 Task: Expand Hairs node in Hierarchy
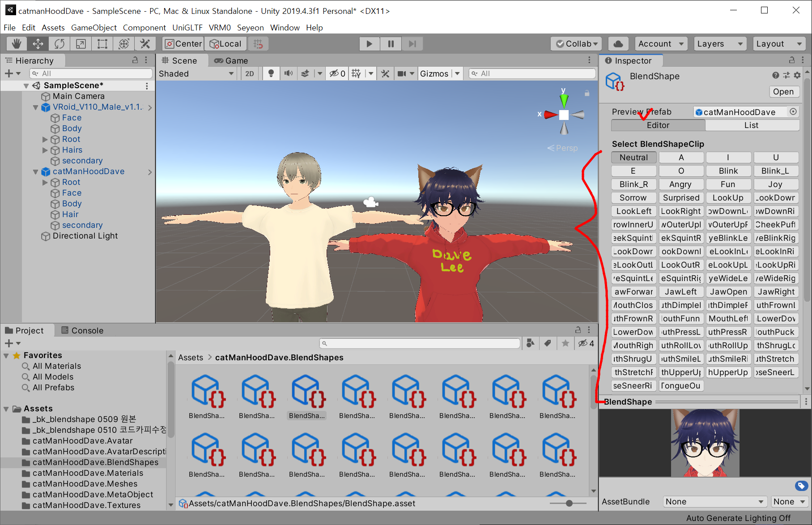(45, 150)
